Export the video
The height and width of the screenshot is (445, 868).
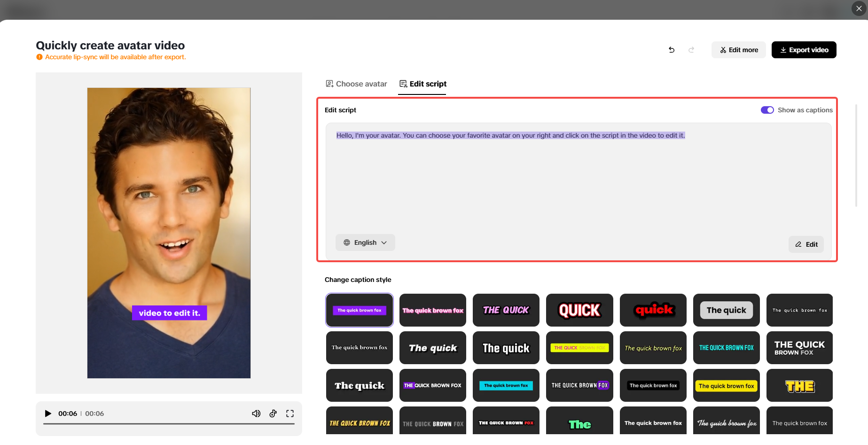click(804, 50)
